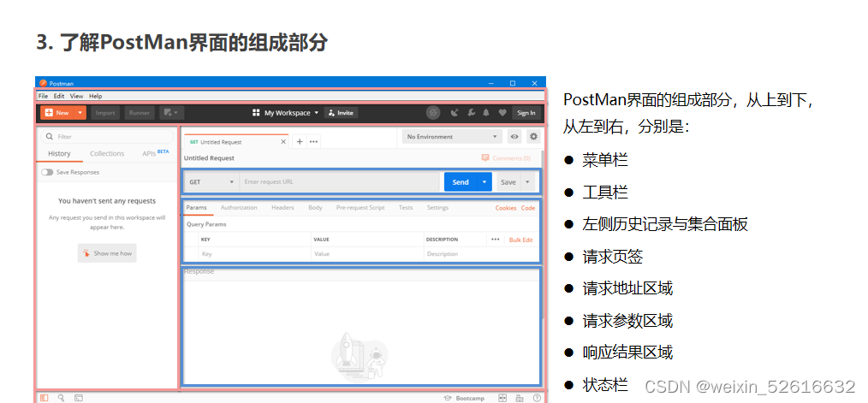Select the Headers tab
Screen dimensions: 868x403
tap(282, 208)
